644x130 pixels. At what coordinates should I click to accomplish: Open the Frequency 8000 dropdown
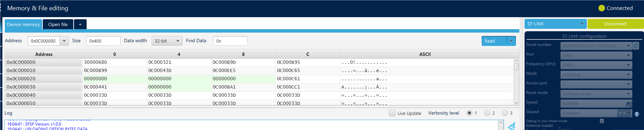[596, 65]
